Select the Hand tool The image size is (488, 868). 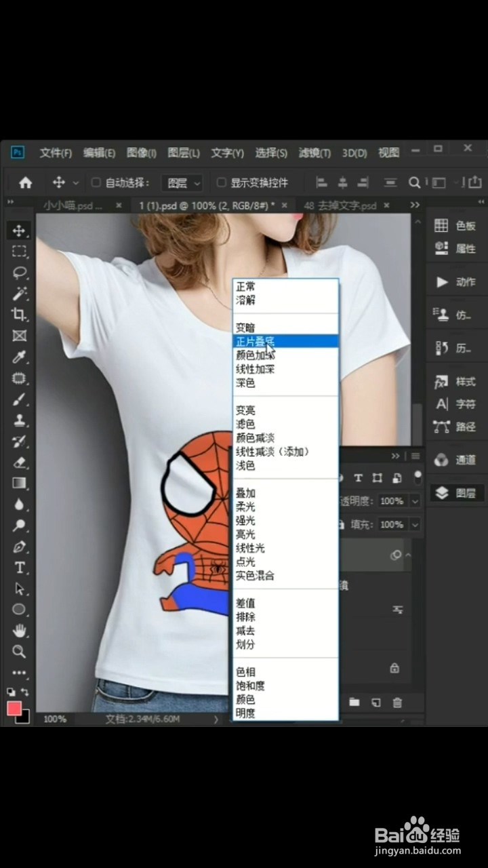pos(19,631)
